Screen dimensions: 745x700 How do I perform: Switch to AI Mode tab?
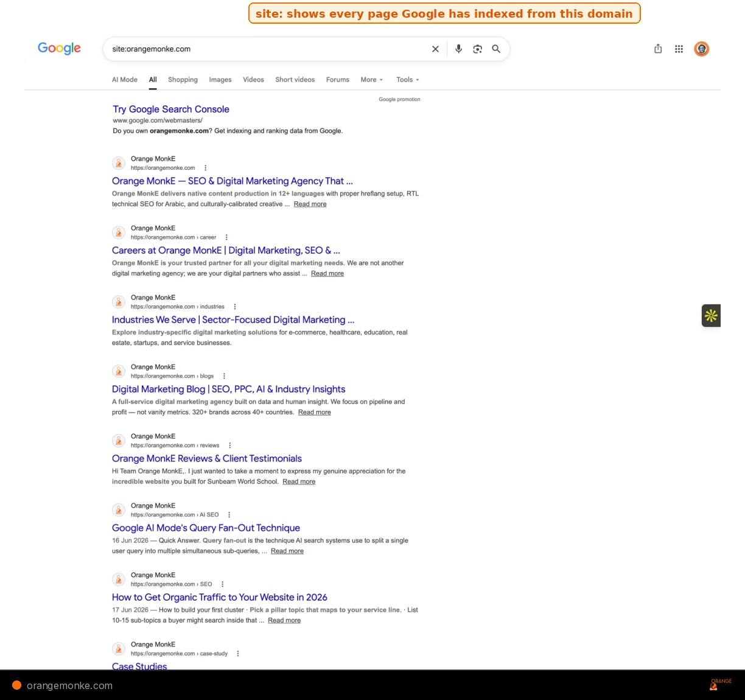pos(125,80)
